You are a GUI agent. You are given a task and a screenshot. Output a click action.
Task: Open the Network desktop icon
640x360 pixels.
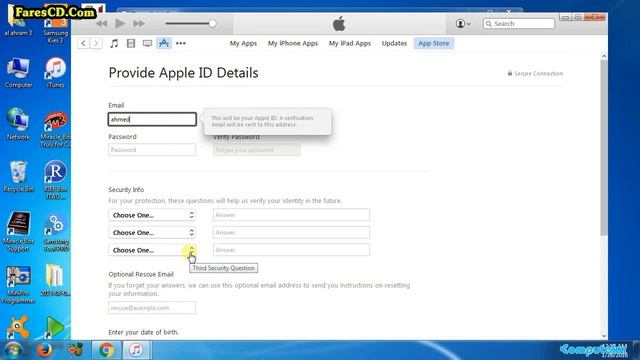(x=18, y=124)
